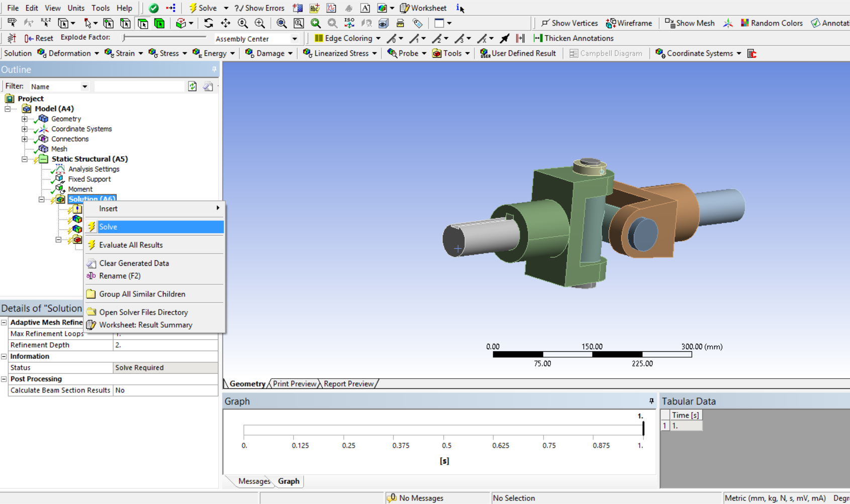Select the Edge selection filter icon
The height and width of the screenshot is (504, 850).
click(x=126, y=23)
